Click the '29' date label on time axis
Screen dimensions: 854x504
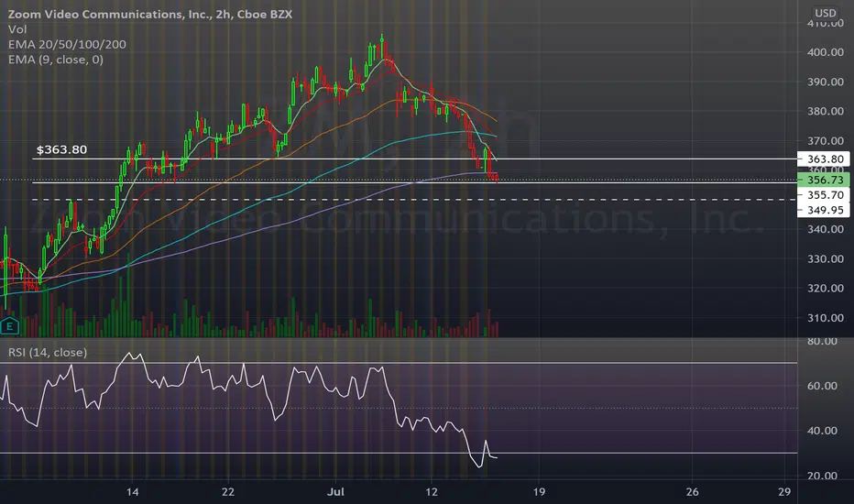(783, 492)
